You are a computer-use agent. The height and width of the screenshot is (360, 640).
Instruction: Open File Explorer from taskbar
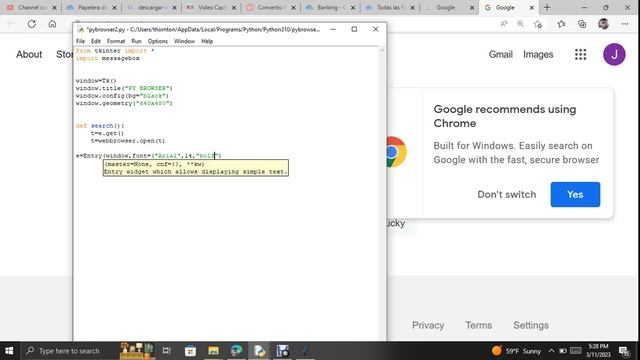pyautogui.click(x=213, y=351)
